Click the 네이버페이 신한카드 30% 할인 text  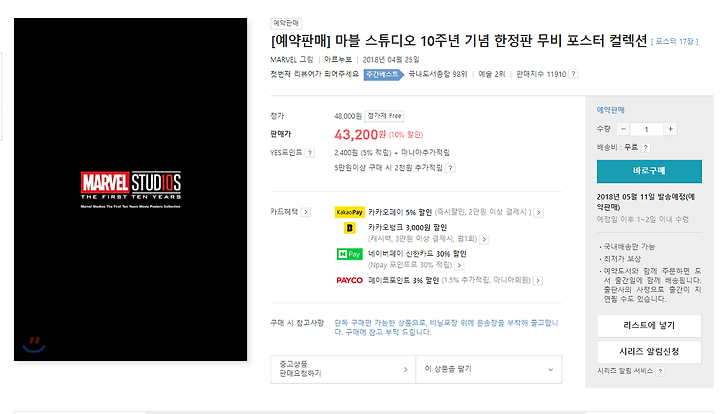pos(417,254)
